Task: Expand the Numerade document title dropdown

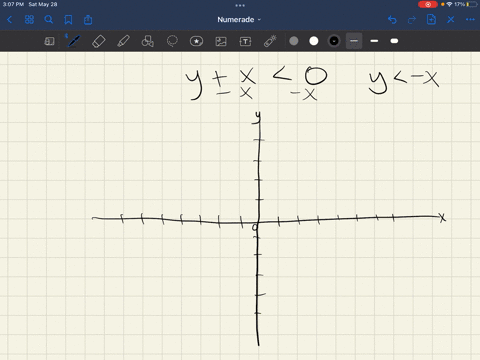Action: pos(239,20)
